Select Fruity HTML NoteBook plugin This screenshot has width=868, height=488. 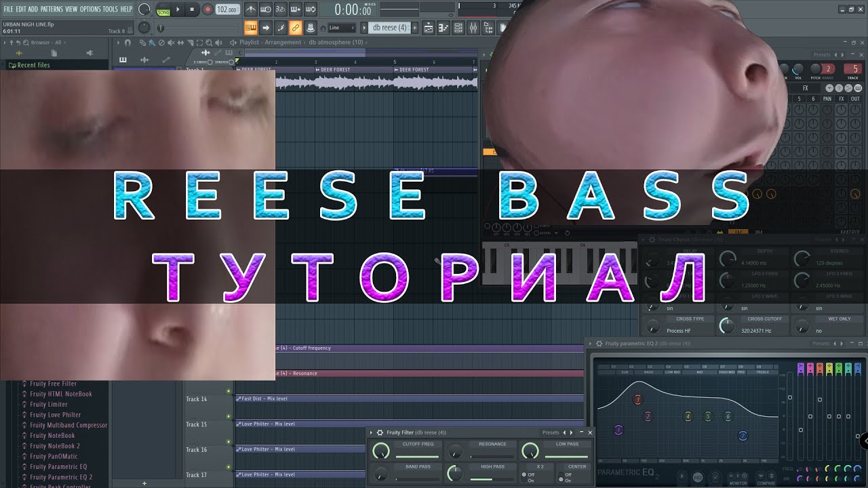(60, 394)
